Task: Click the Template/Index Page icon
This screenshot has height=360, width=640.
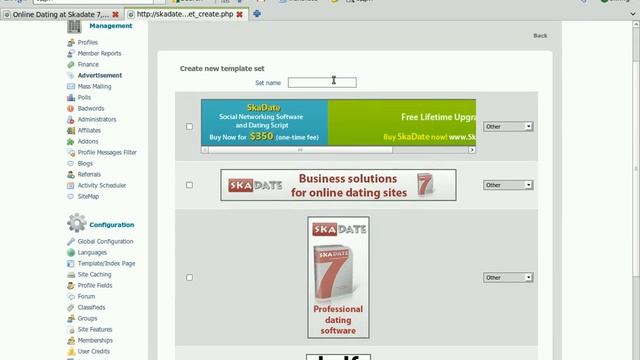Action: pyautogui.click(x=71, y=264)
